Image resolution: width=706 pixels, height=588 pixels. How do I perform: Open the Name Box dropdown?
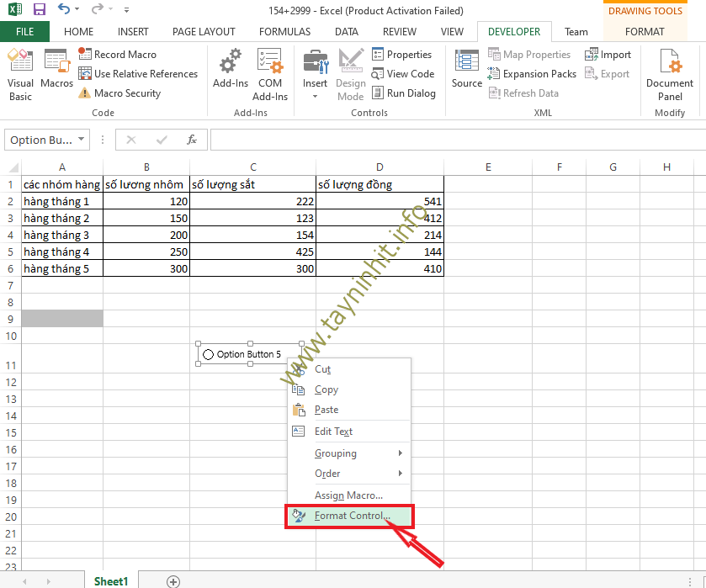tap(82, 140)
